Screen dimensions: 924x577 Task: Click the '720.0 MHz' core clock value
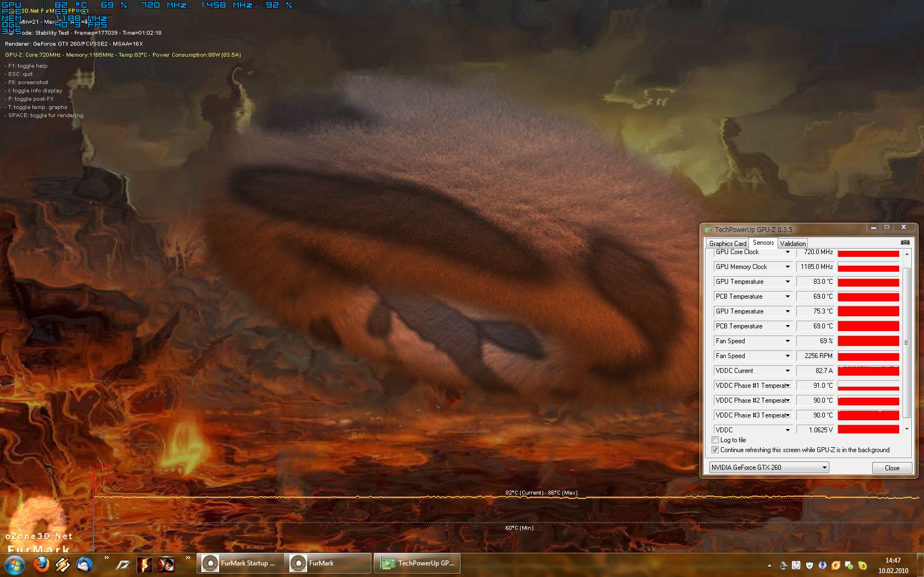(818, 252)
